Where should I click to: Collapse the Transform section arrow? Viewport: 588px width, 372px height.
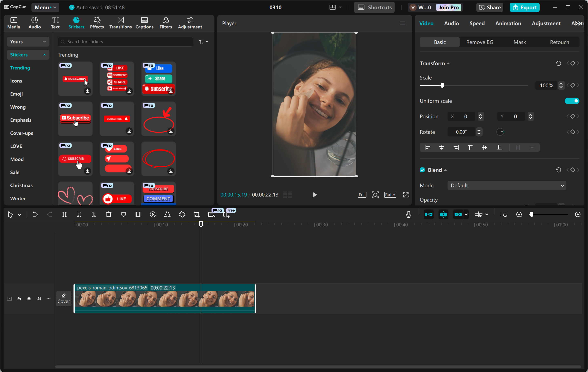coord(448,63)
